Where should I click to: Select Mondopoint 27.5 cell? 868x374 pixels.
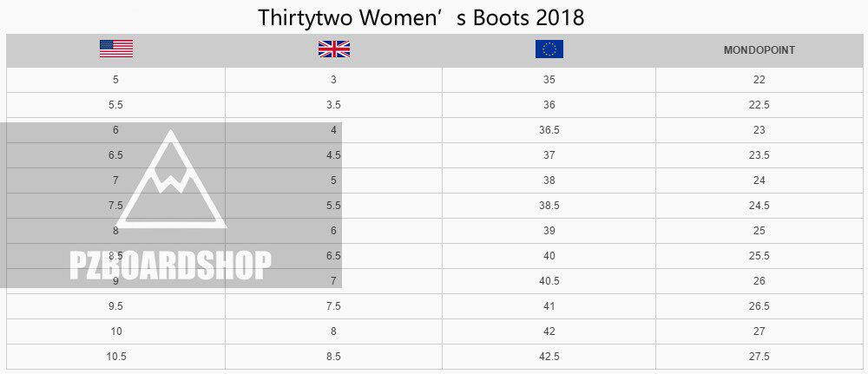(759, 357)
